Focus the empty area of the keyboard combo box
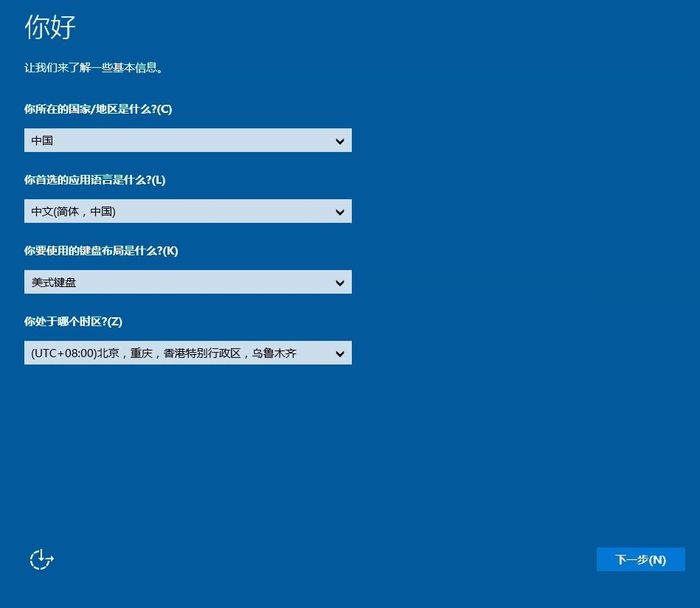Screen dimensions: 700x608 [x=200, y=283]
